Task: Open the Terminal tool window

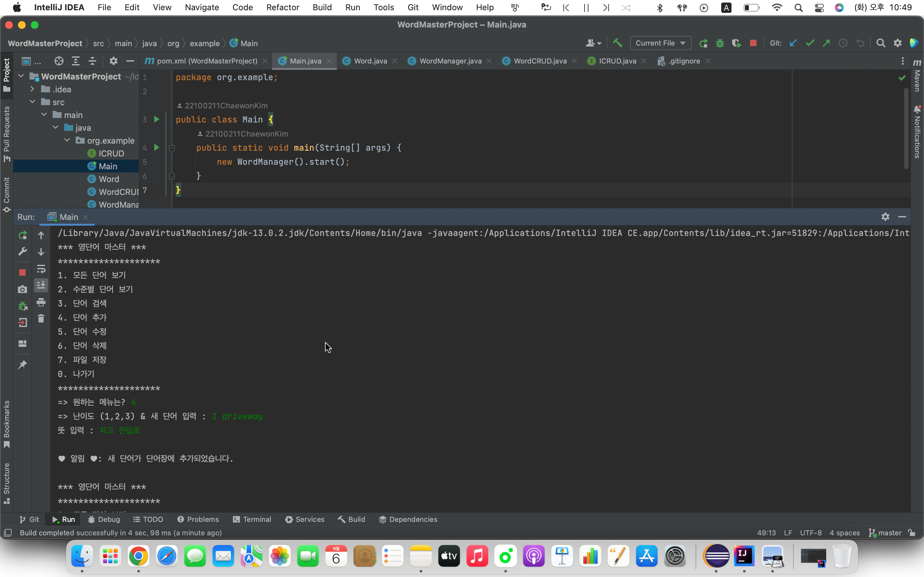Action: 252,519
